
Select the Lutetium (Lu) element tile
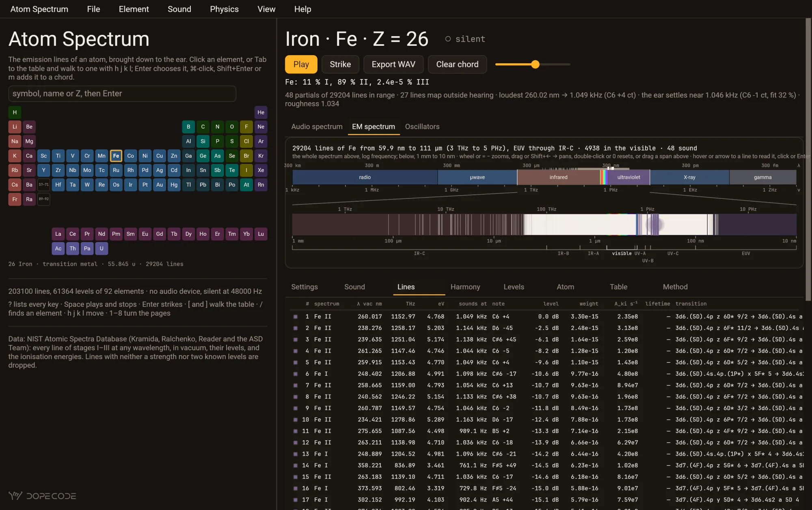[x=261, y=234]
